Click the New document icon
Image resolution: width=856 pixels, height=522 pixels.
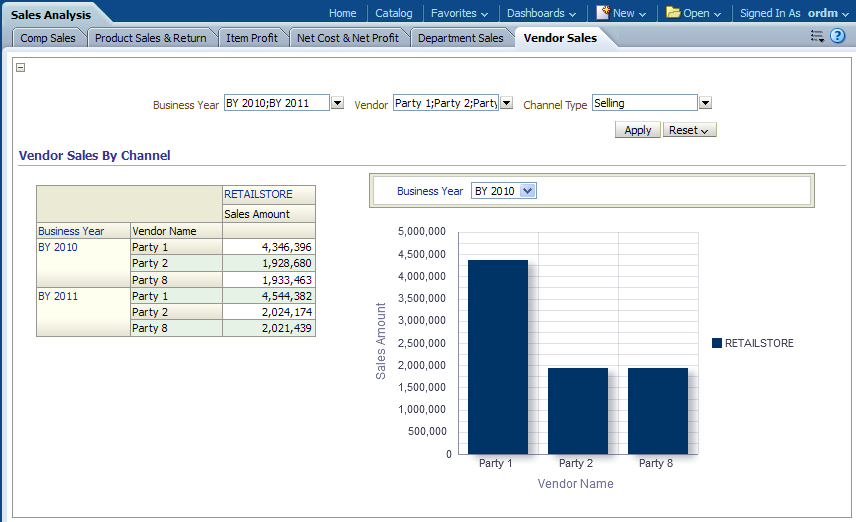tap(603, 13)
